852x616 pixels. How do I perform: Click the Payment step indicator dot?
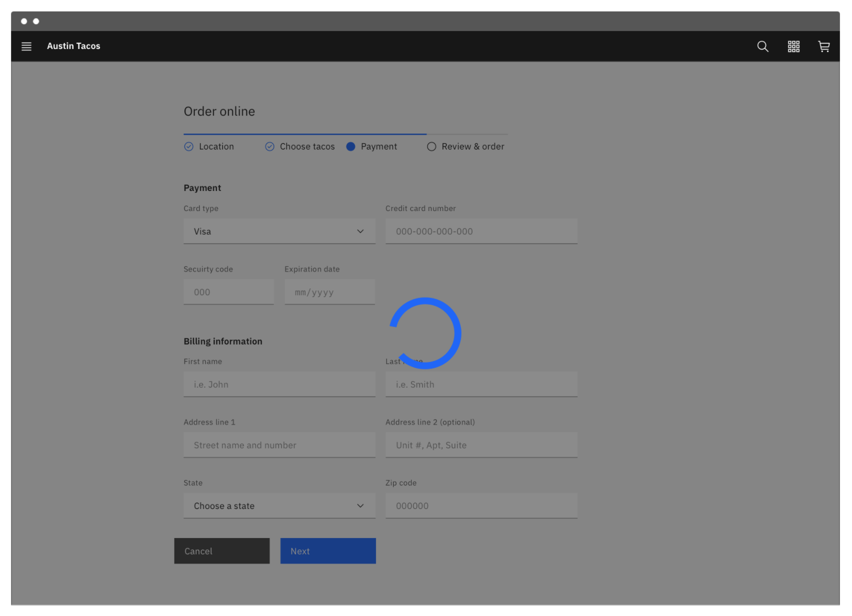350,146
